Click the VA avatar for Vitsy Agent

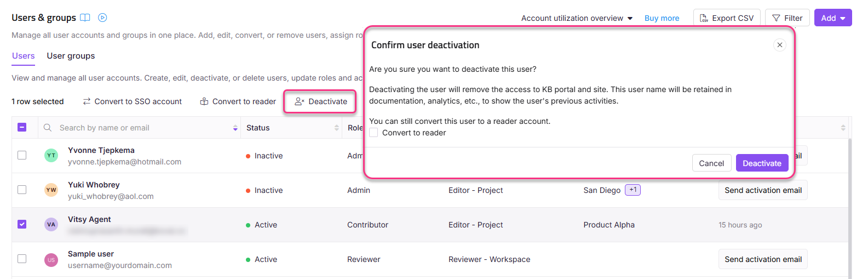click(x=51, y=225)
